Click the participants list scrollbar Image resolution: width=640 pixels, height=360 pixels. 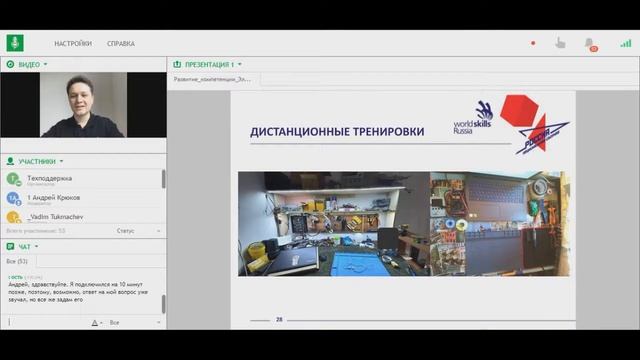tap(164, 179)
